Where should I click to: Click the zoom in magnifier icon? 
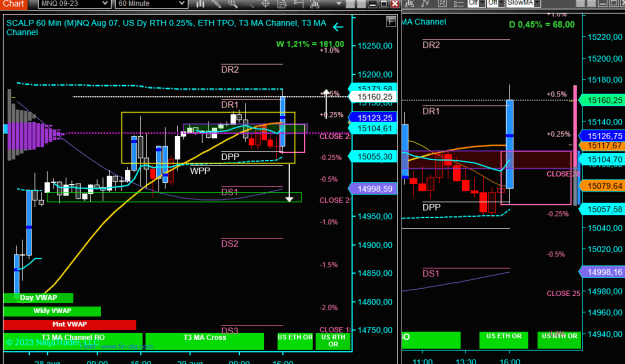tap(233, 4)
